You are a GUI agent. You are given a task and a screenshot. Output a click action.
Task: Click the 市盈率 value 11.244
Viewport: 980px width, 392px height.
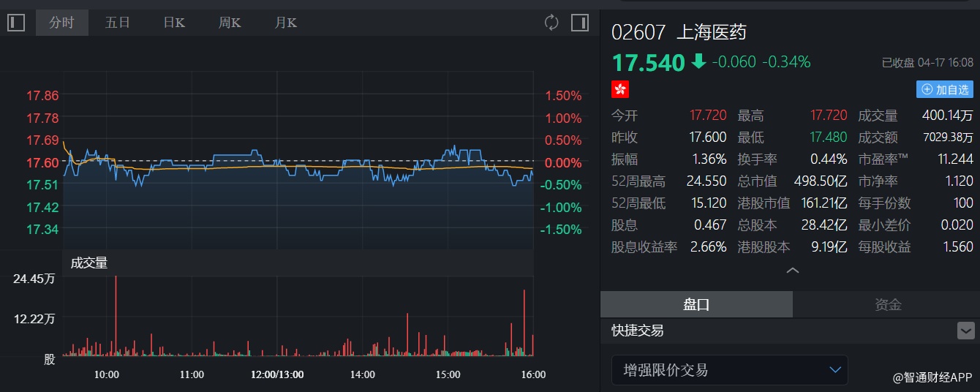click(956, 159)
